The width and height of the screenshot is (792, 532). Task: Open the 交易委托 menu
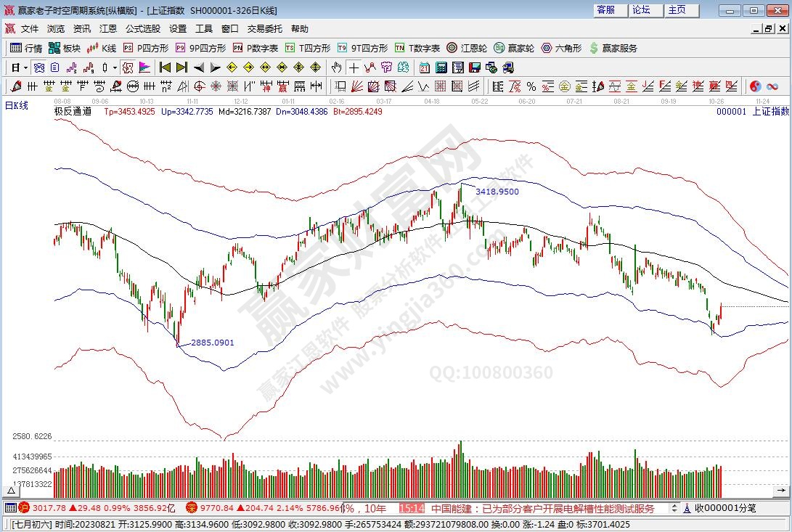264,29
